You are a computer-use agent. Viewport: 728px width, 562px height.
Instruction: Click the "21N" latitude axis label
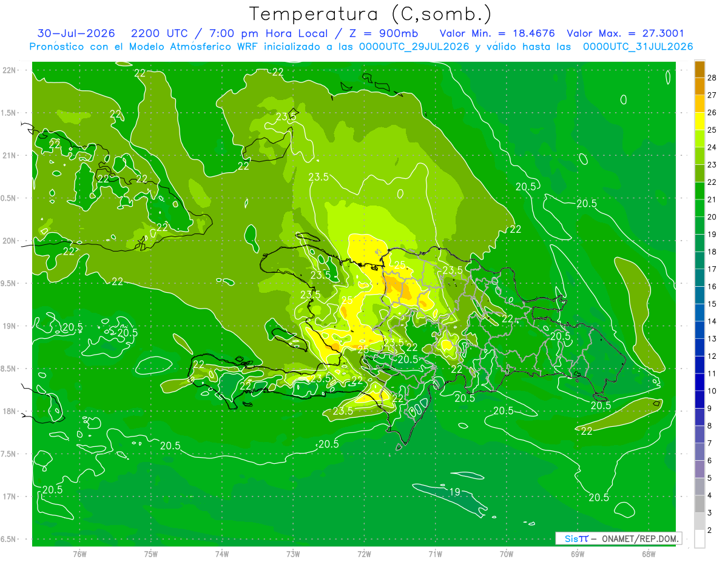(x=10, y=155)
